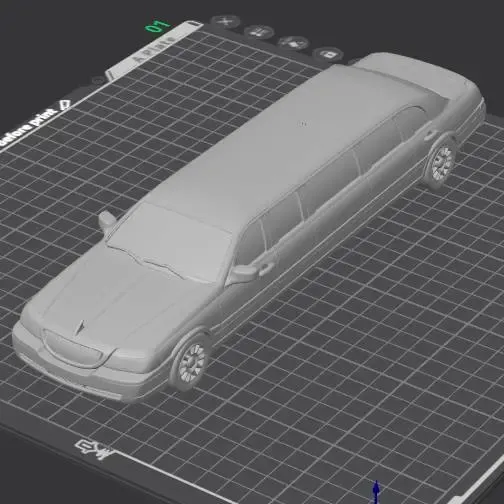
Task: Click the logo icon at bed bottom edge
Action: coord(94,449)
